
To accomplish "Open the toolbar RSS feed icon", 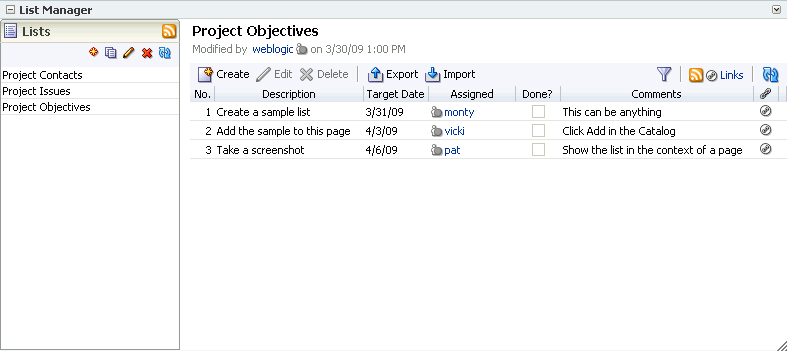I will pos(696,75).
